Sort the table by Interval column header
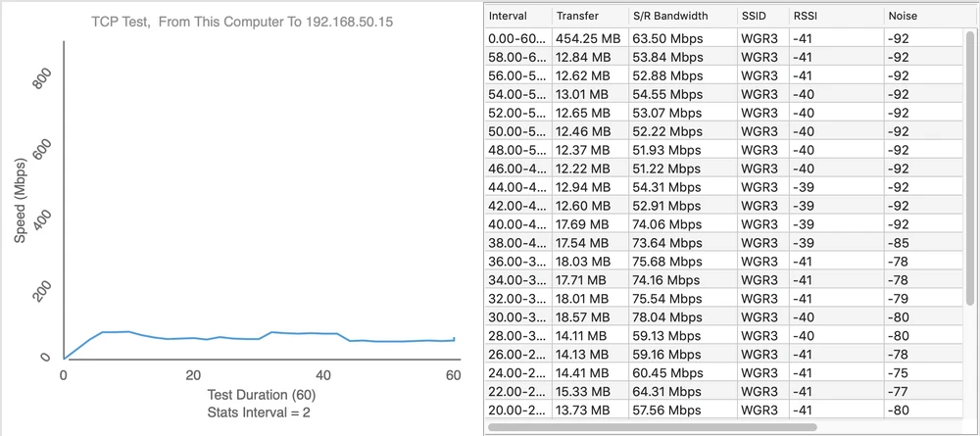The width and height of the screenshot is (980, 436). pyautogui.click(x=516, y=17)
